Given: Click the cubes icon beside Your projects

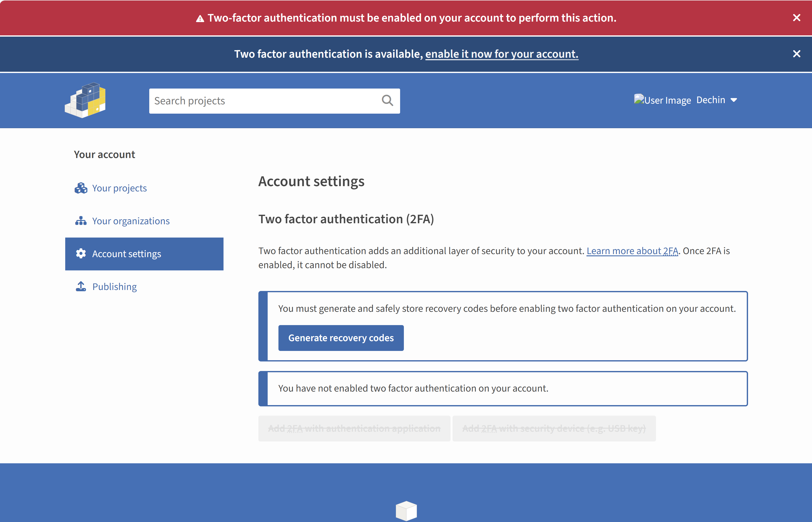Looking at the screenshot, I should 81,188.
